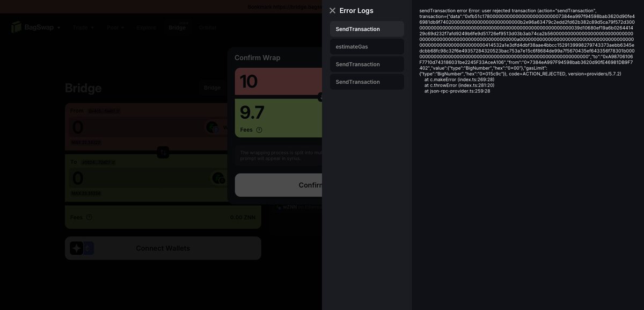Show Fees info in Confirm Wrap
644x310 pixels.
point(259,130)
